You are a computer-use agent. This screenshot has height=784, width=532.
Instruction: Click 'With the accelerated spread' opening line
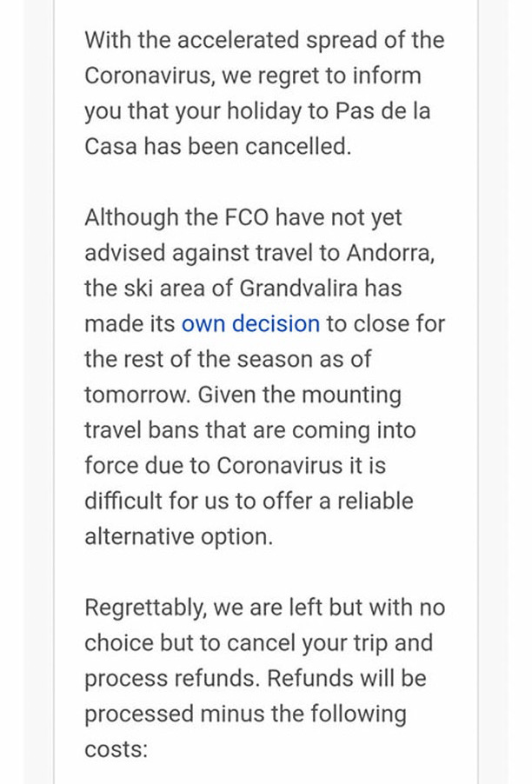264,40
